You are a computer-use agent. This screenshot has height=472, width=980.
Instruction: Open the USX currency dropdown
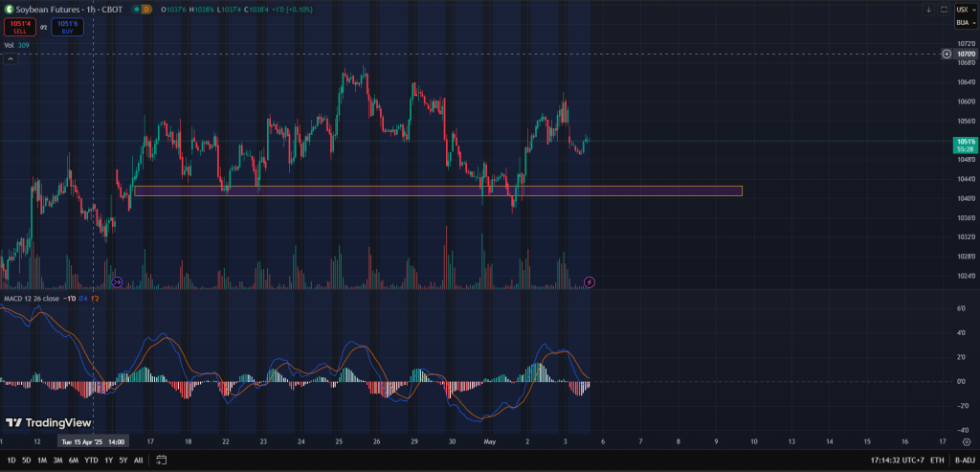[966, 10]
